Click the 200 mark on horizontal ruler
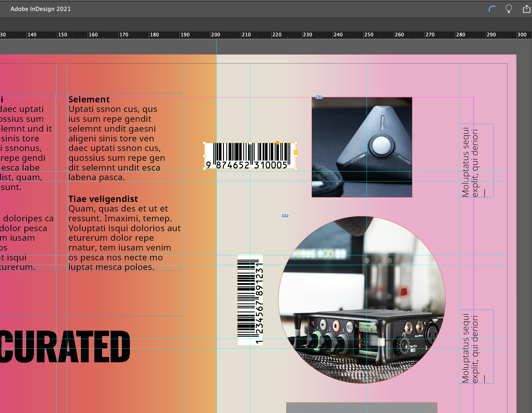 click(x=216, y=35)
